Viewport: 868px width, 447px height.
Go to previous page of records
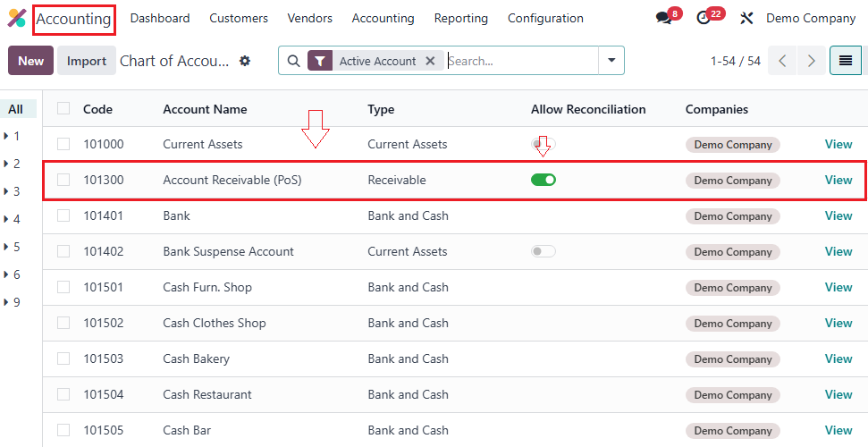pos(782,61)
